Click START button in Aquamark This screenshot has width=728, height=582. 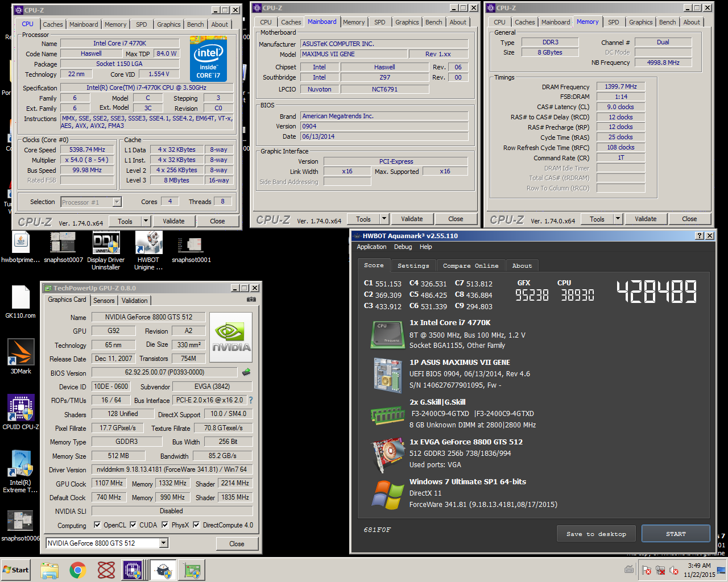676,534
